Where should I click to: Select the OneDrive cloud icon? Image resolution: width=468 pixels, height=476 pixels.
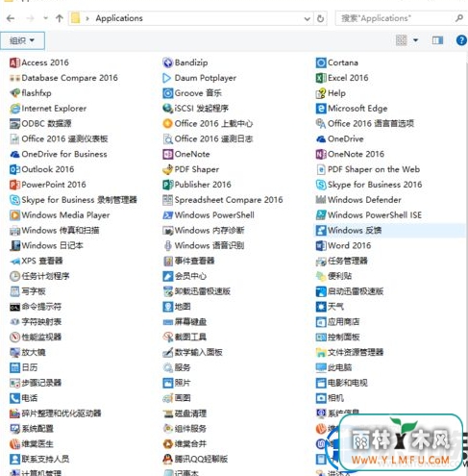tap(321, 139)
